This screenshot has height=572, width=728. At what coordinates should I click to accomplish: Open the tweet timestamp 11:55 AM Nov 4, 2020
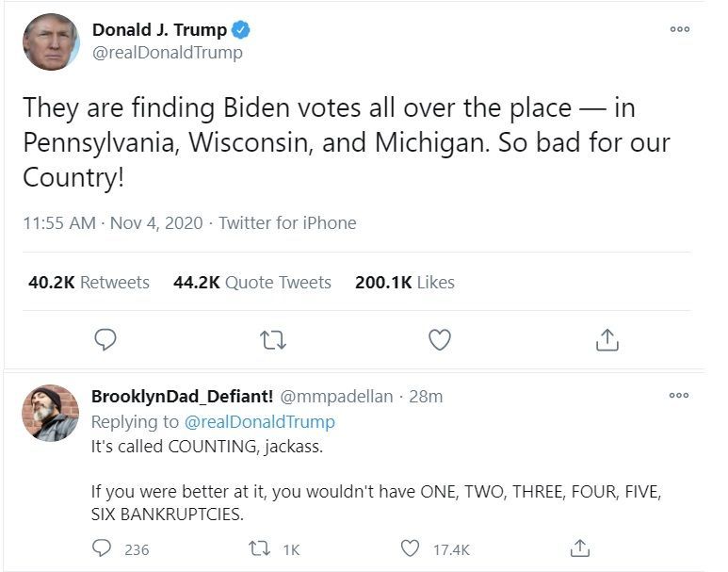(x=113, y=223)
